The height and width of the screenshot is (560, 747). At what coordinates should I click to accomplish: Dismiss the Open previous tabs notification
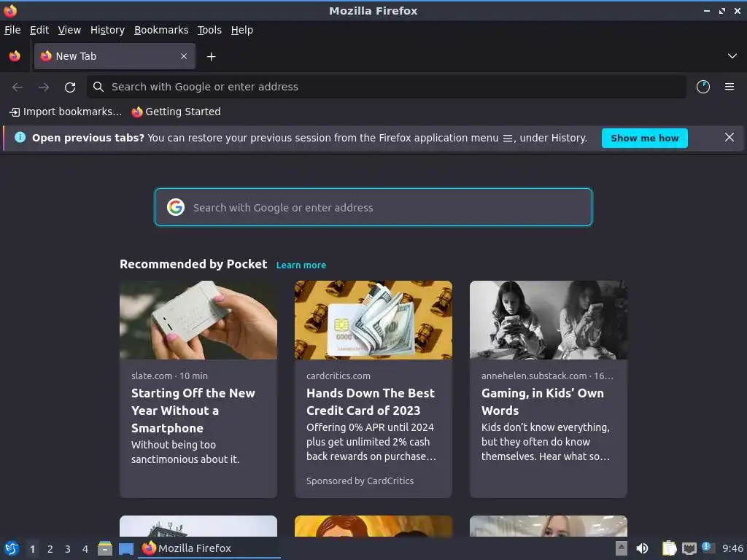pos(729,138)
